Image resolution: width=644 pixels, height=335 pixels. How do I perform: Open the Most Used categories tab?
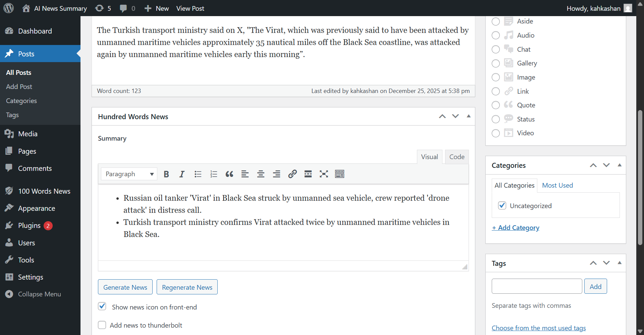(x=557, y=185)
